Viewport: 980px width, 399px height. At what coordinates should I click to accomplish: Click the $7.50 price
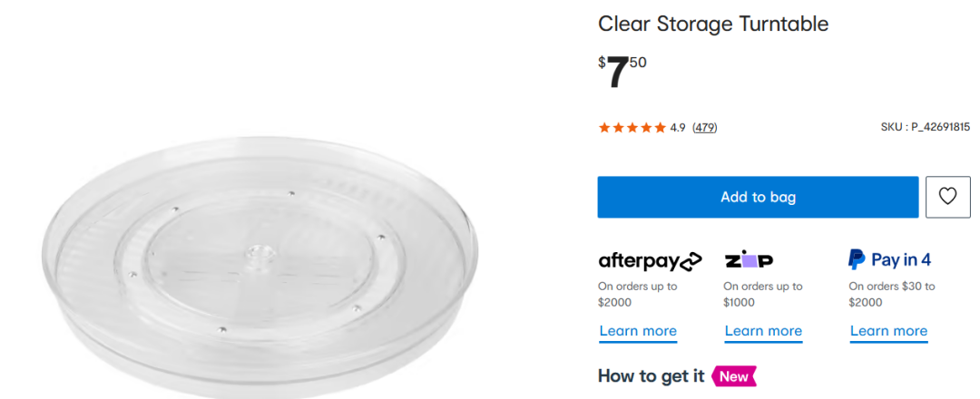coord(622,73)
